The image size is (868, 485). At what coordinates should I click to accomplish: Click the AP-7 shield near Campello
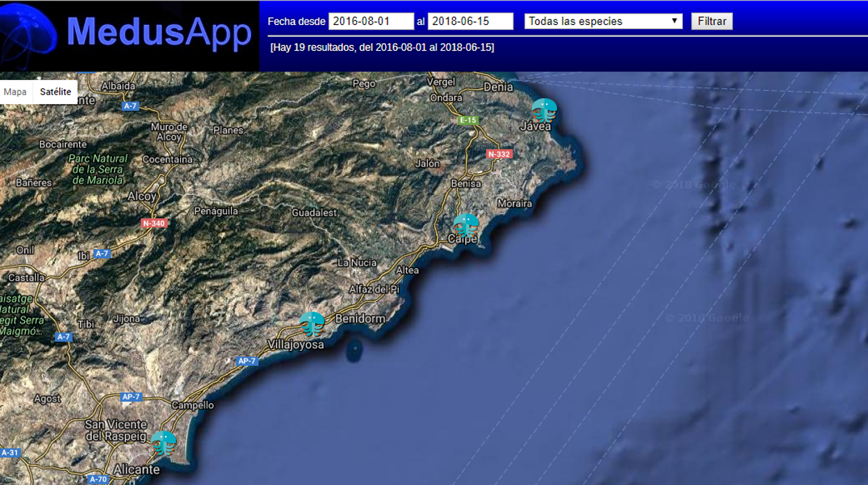133,397
